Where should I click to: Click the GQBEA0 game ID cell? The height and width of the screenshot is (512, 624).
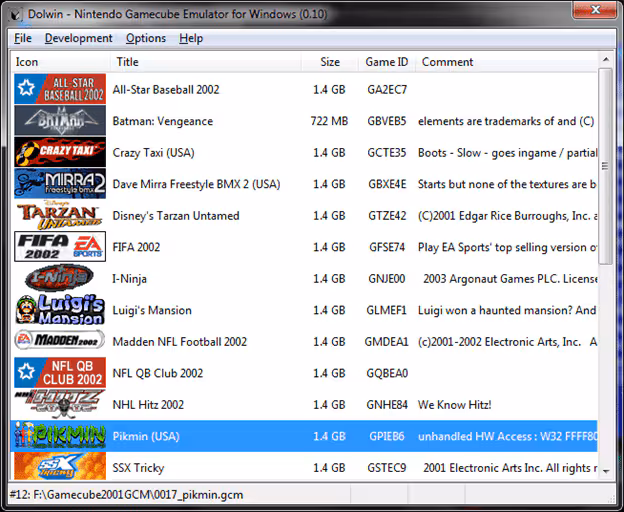387,373
